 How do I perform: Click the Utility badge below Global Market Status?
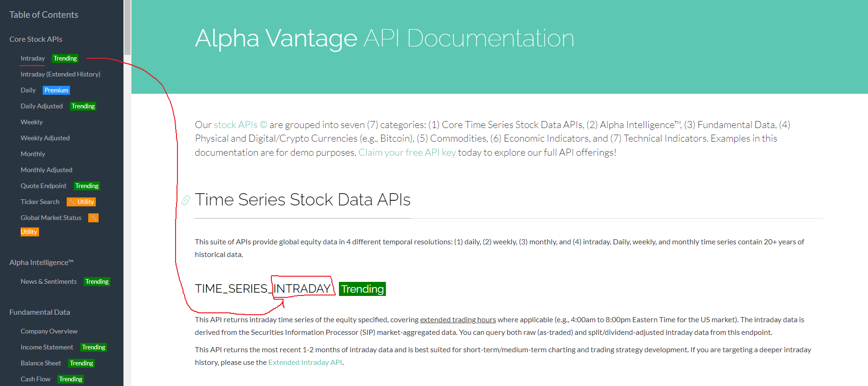click(30, 231)
